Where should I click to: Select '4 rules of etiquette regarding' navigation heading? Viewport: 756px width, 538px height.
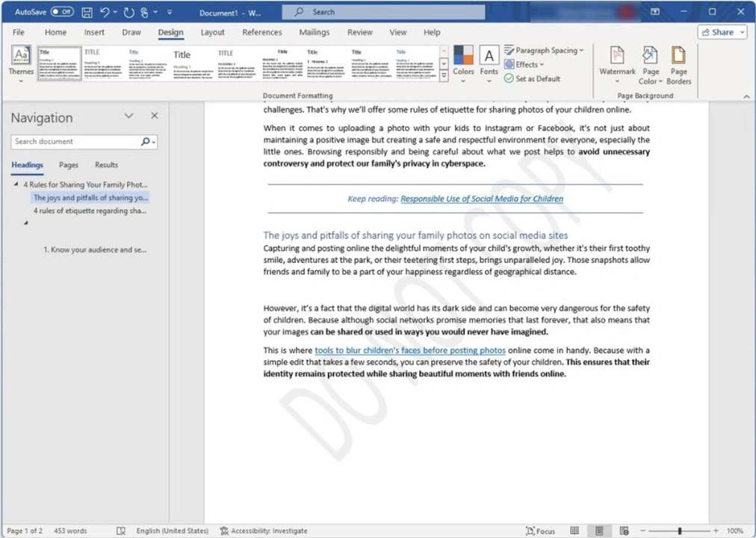point(90,211)
